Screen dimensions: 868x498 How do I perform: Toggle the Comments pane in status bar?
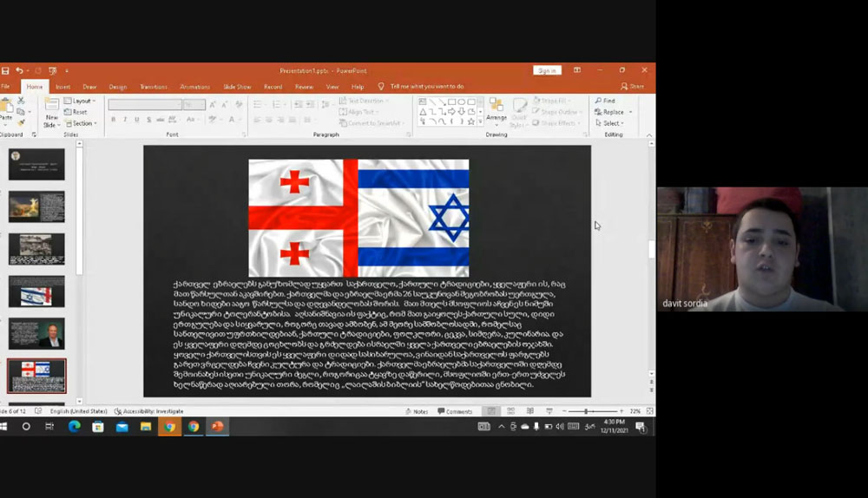[x=454, y=411]
